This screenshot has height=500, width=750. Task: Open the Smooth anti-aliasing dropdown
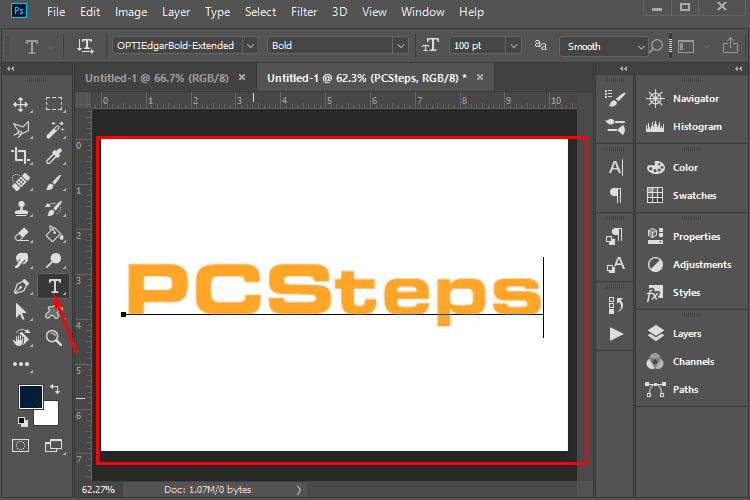(x=604, y=46)
